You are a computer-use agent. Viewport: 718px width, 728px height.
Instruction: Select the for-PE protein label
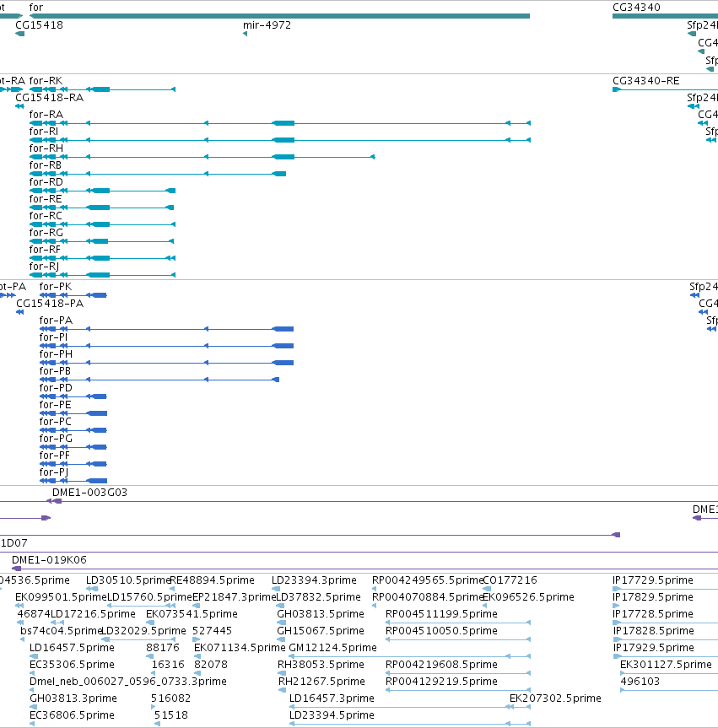coord(56,405)
